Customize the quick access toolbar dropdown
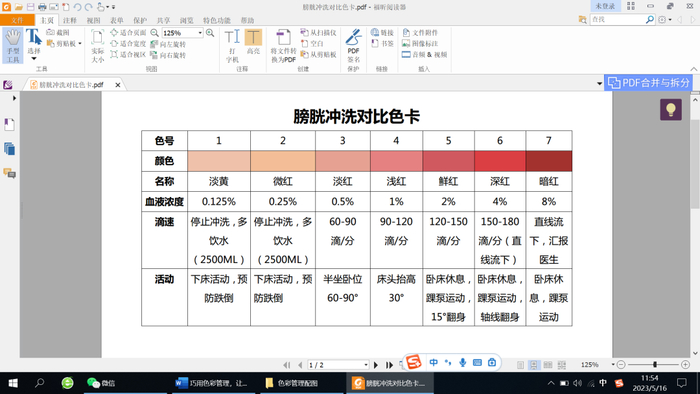700x394 pixels. click(113, 7)
